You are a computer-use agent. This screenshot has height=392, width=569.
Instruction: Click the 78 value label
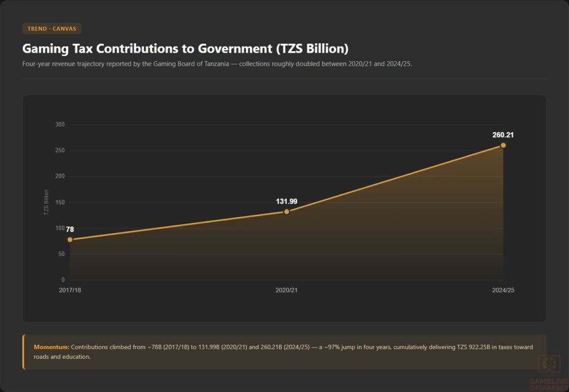(x=70, y=229)
